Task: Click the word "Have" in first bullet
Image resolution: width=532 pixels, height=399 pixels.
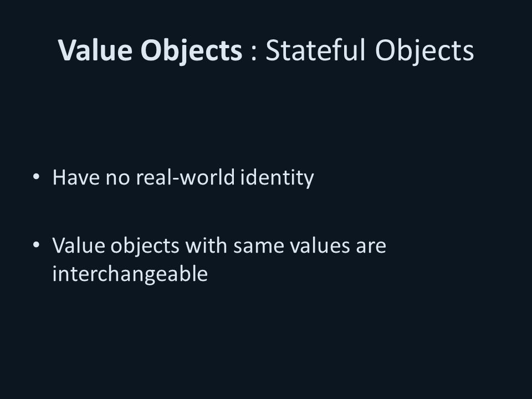Action: point(76,177)
